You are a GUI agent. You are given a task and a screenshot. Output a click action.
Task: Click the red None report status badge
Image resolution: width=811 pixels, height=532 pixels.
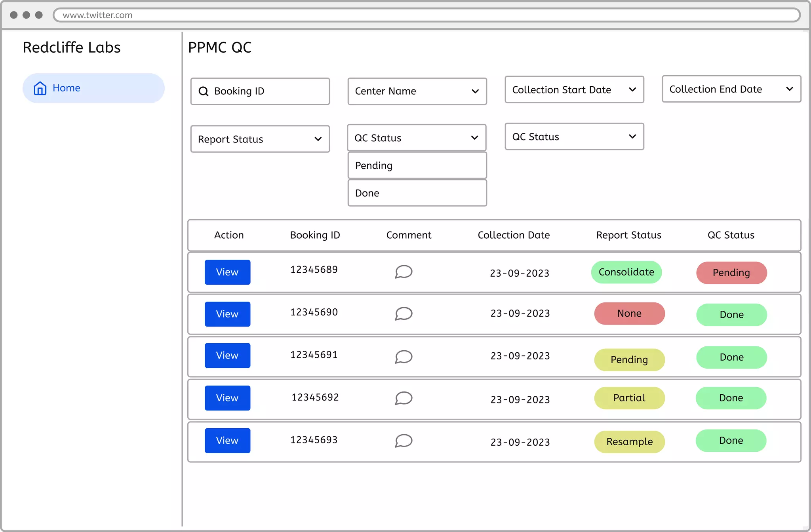tap(629, 313)
